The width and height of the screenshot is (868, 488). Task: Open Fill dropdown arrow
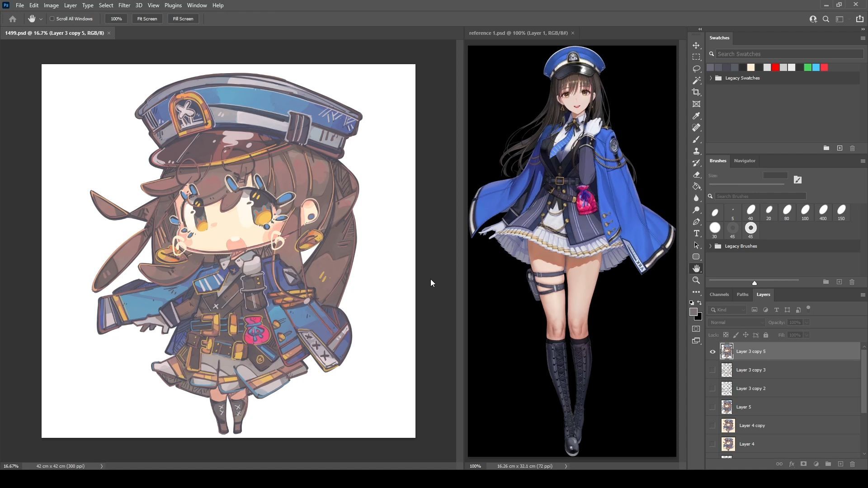(x=807, y=335)
